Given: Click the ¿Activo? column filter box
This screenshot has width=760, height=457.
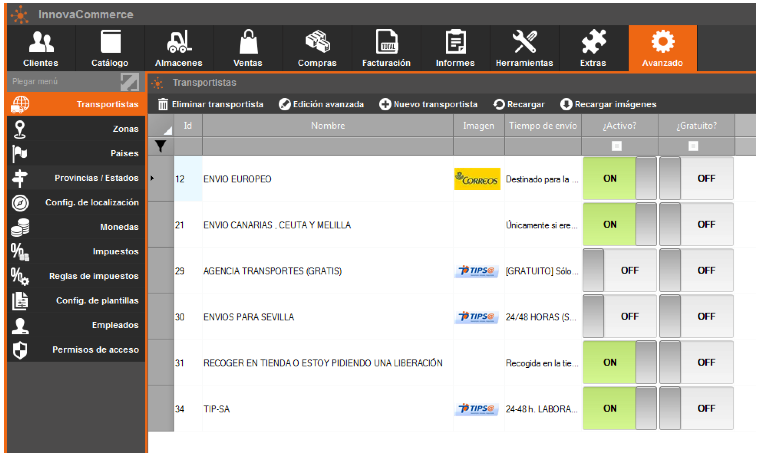Looking at the screenshot, I should 616,146.
